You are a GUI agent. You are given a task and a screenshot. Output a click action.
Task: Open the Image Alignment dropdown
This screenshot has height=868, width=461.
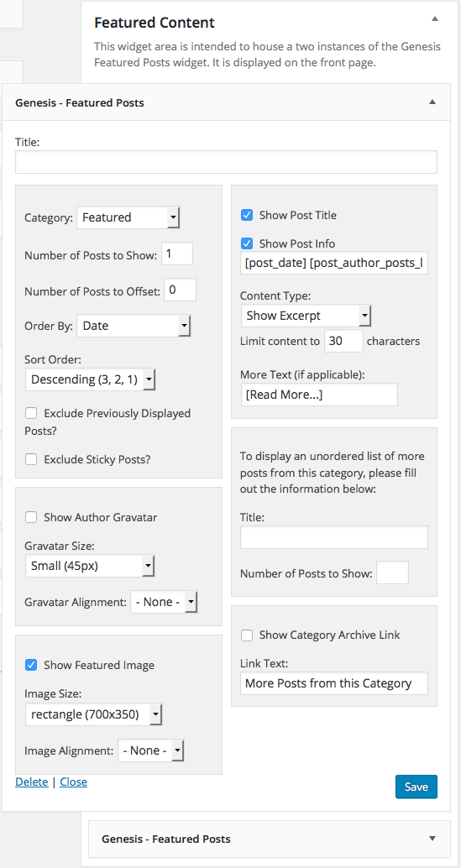[151, 750]
